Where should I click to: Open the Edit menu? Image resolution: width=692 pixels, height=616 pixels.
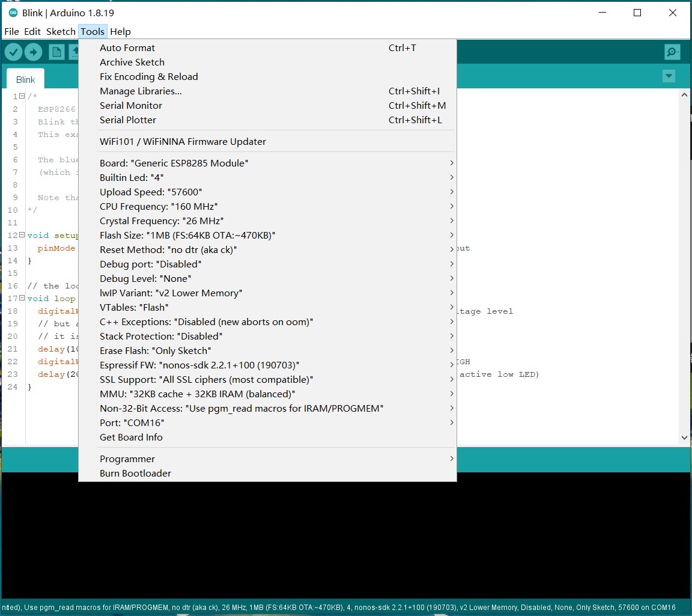coord(32,31)
